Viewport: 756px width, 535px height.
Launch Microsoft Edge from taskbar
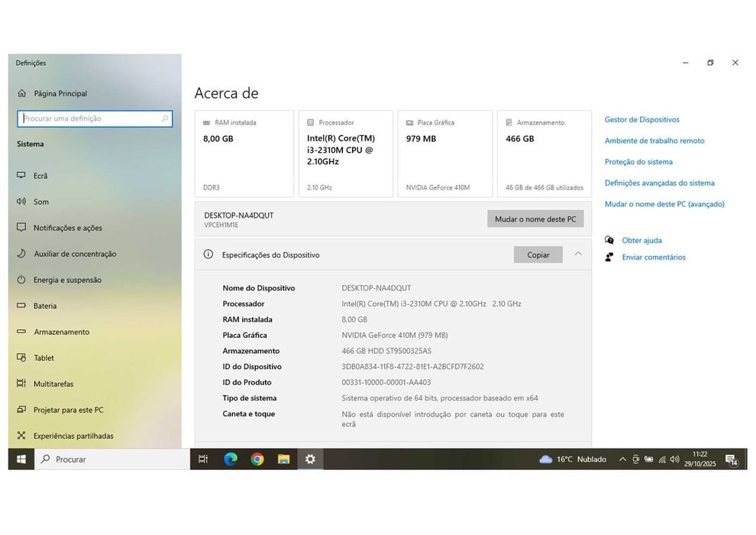pos(231,459)
